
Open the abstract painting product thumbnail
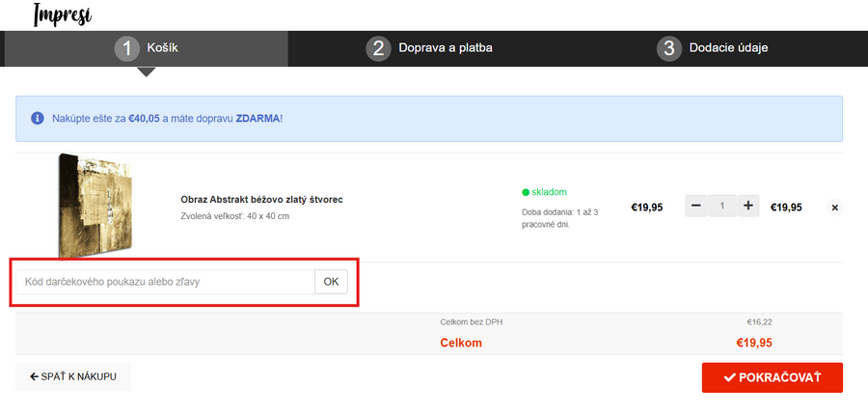95,206
